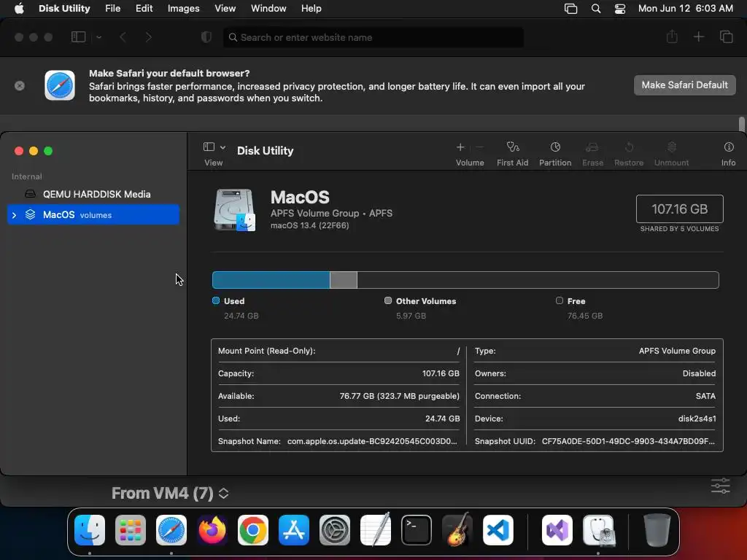The height and width of the screenshot is (560, 747).
Task: Click the blue Used segment of storage bar
Action: coord(271,280)
